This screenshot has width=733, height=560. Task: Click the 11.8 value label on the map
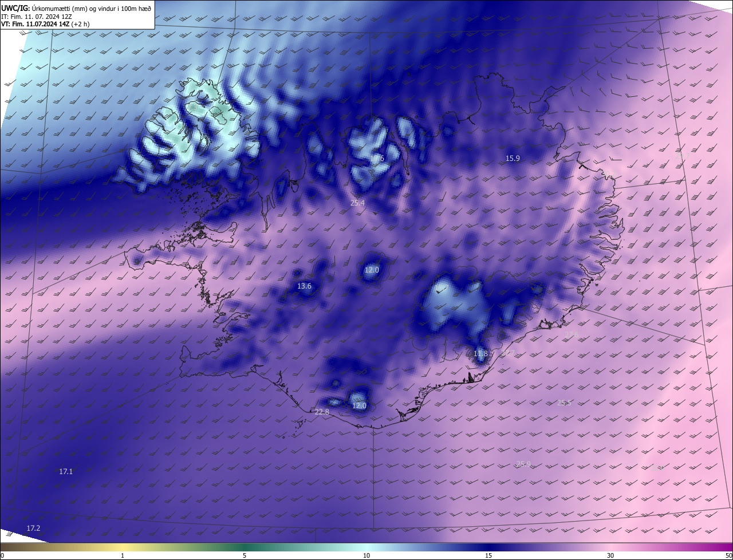480,354
